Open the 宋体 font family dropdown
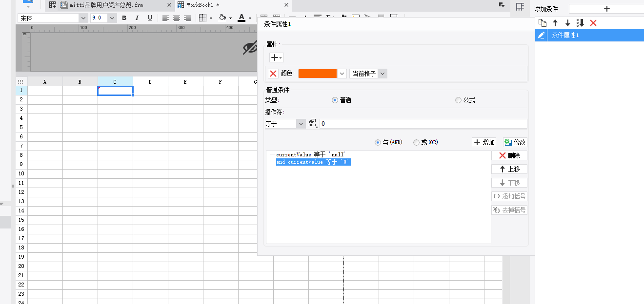Screen dimensions: 644x304 coord(82,18)
